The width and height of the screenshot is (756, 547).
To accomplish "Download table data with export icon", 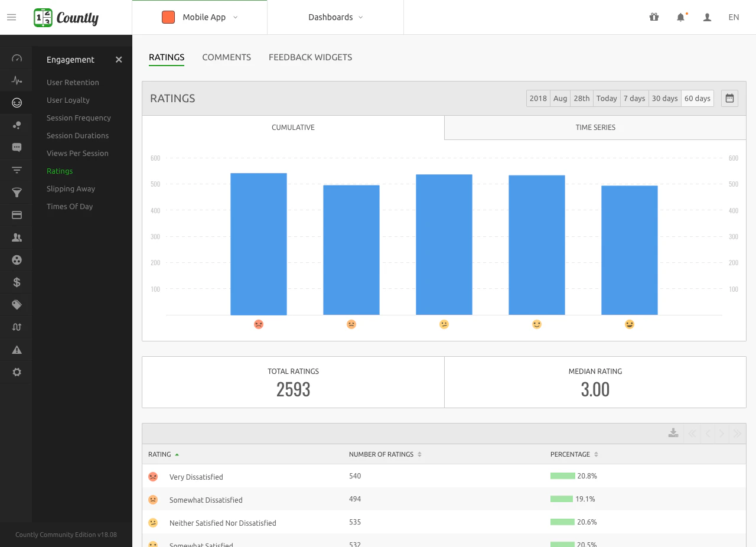I will tap(673, 434).
